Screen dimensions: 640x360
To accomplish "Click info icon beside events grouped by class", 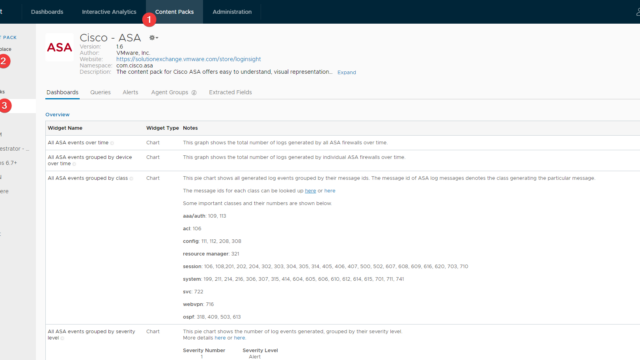I will click(131, 179).
